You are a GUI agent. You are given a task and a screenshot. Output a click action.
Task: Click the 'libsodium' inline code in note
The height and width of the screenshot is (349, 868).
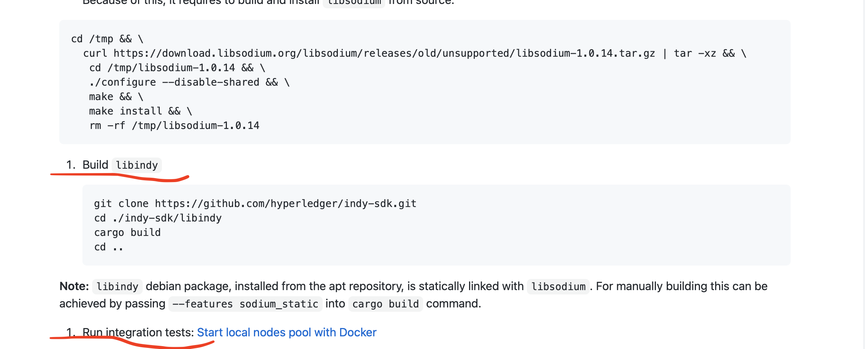click(x=558, y=287)
